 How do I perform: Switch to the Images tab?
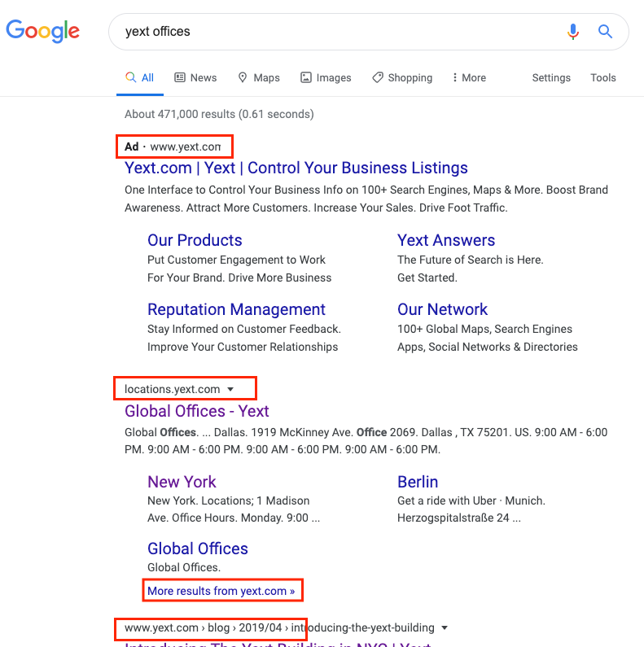tap(326, 77)
